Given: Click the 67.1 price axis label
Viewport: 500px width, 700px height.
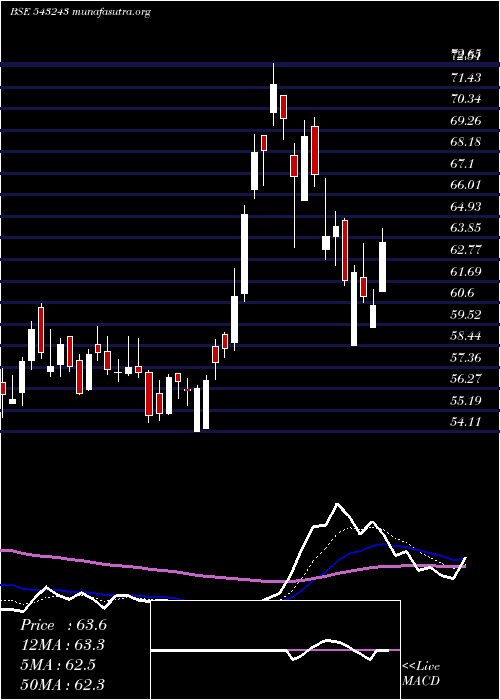Looking at the screenshot, I should (x=462, y=164).
